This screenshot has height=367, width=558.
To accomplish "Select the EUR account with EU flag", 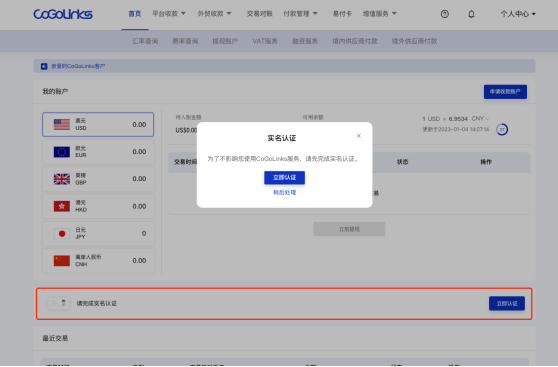I will pos(98,152).
